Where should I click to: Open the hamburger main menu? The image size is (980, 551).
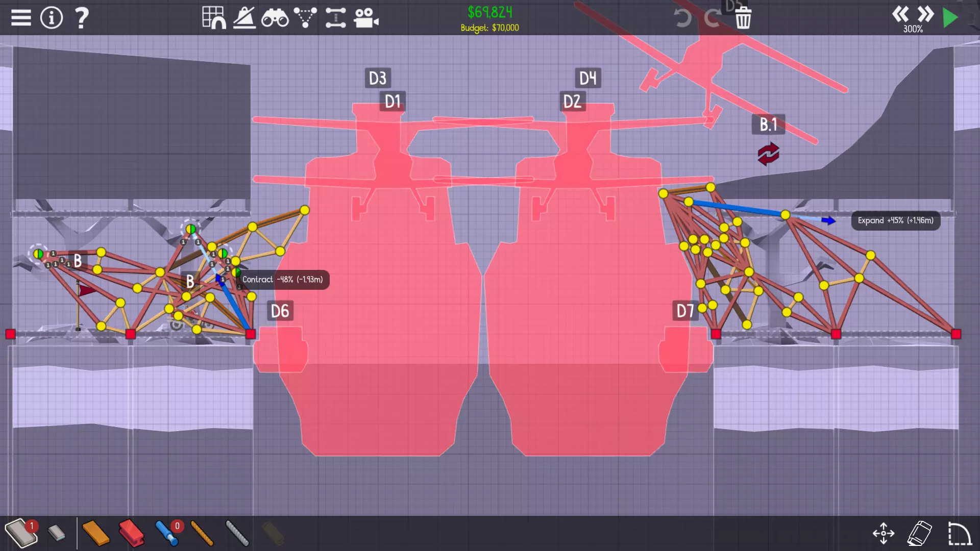(21, 18)
